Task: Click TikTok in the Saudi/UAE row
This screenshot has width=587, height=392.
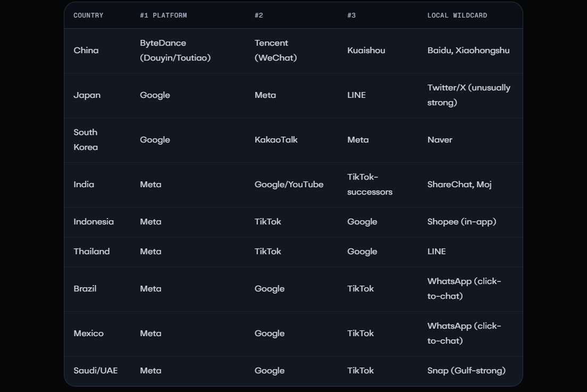Action: [360, 371]
